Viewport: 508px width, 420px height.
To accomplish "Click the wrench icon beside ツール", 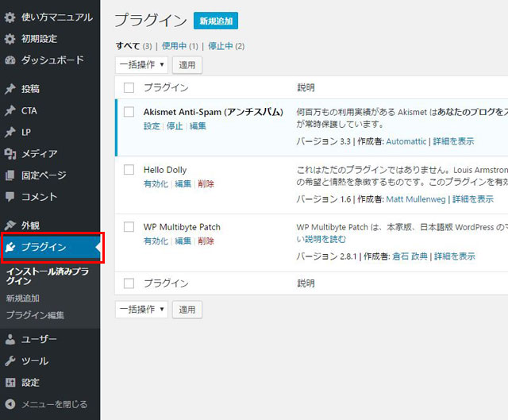I will click(10, 361).
